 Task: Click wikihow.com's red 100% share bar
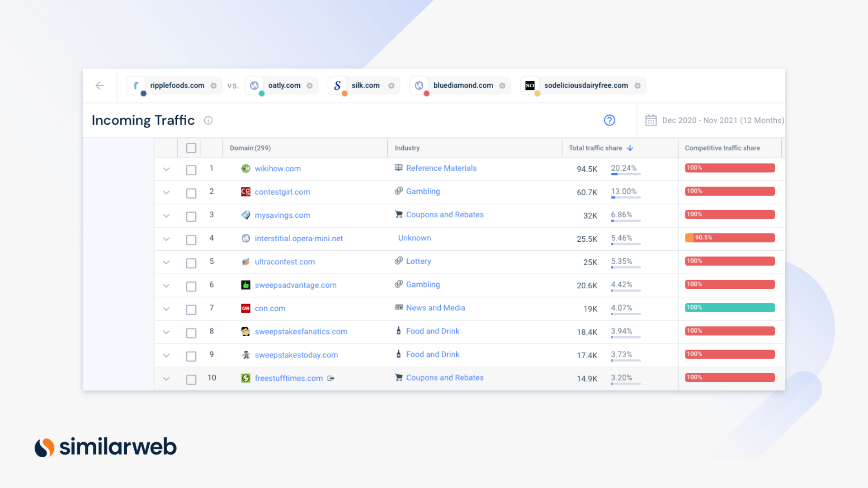pyautogui.click(x=730, y=168)
